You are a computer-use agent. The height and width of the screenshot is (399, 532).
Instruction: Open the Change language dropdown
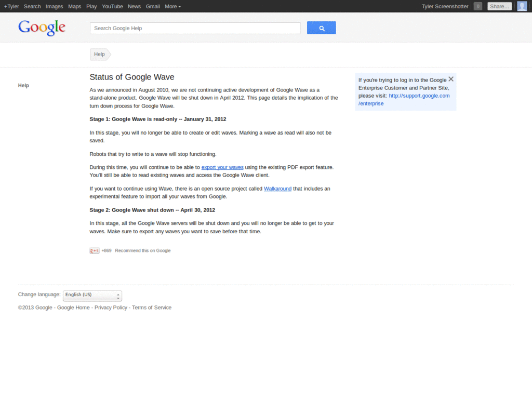click(x=92, y=296)
